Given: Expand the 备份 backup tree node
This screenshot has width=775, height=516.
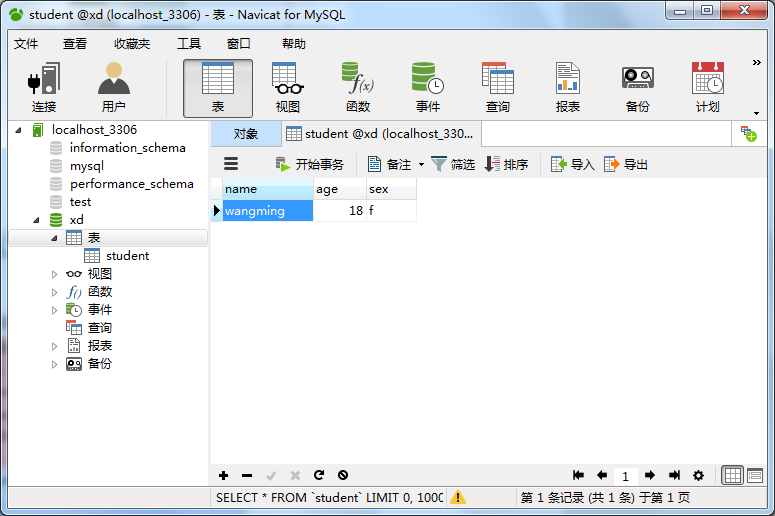Looking at the screenshot, I should [x=54, y=364].
